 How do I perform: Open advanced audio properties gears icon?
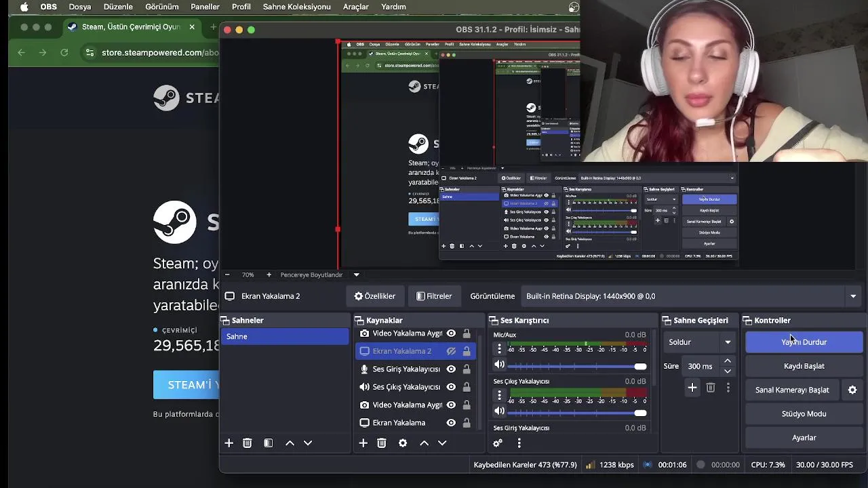point(498,443)
